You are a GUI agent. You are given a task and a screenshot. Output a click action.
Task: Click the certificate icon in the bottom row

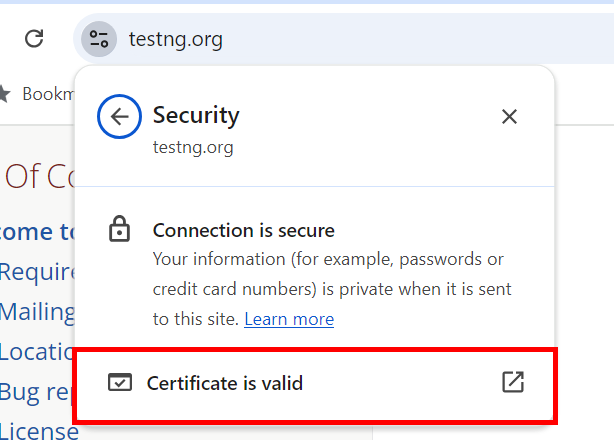pos(120,382)
